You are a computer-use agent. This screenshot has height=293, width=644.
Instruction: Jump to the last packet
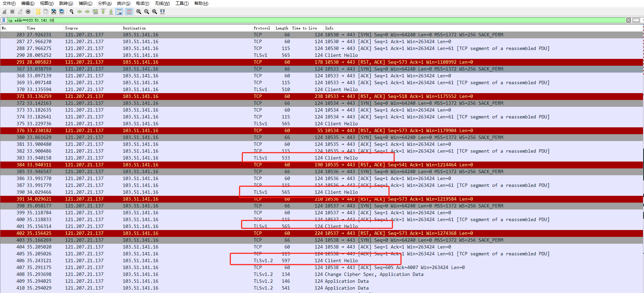coord(111,12)
